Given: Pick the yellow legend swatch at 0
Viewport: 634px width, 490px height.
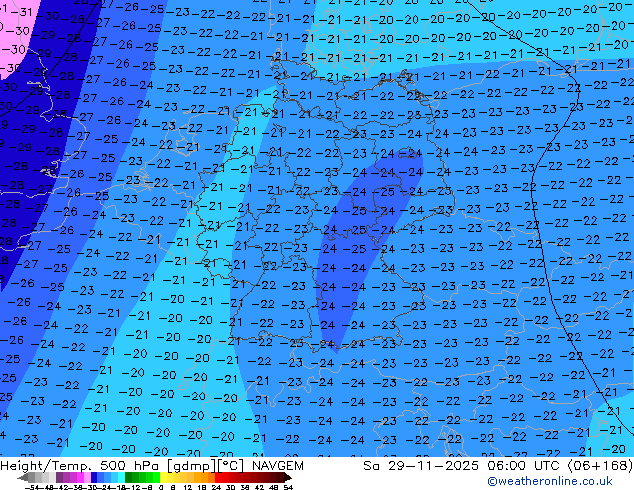Looking at the screenshot, I should pos(163,478).
